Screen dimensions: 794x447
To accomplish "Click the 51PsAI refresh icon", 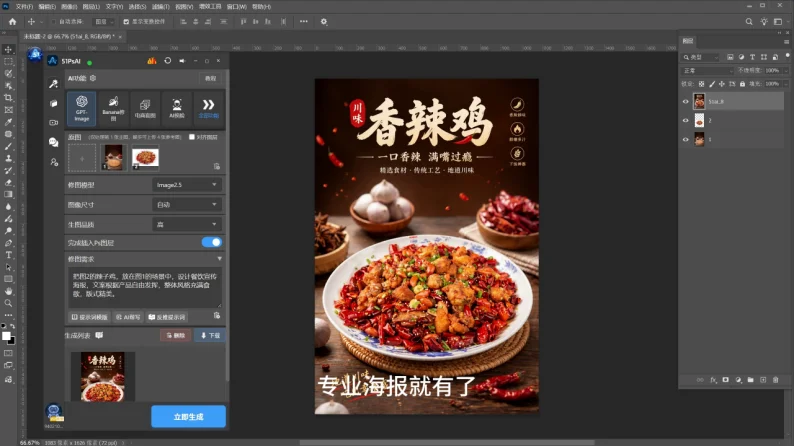I will tap(168, 61).
